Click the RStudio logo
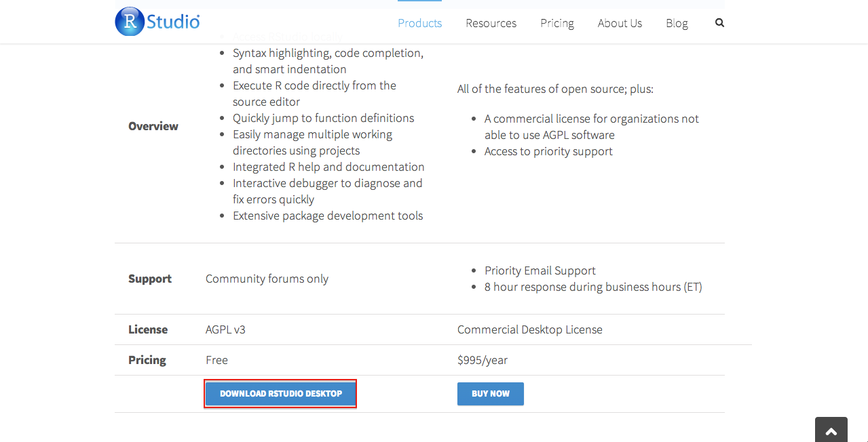 157,22
